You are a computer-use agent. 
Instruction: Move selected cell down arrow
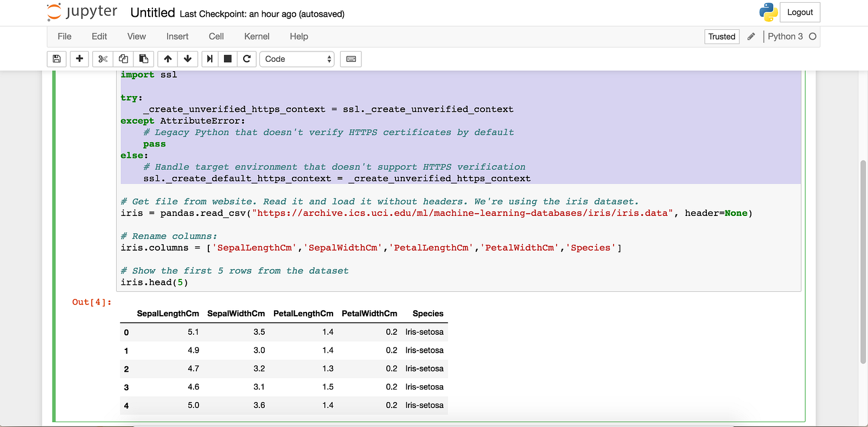pos(188,59)
